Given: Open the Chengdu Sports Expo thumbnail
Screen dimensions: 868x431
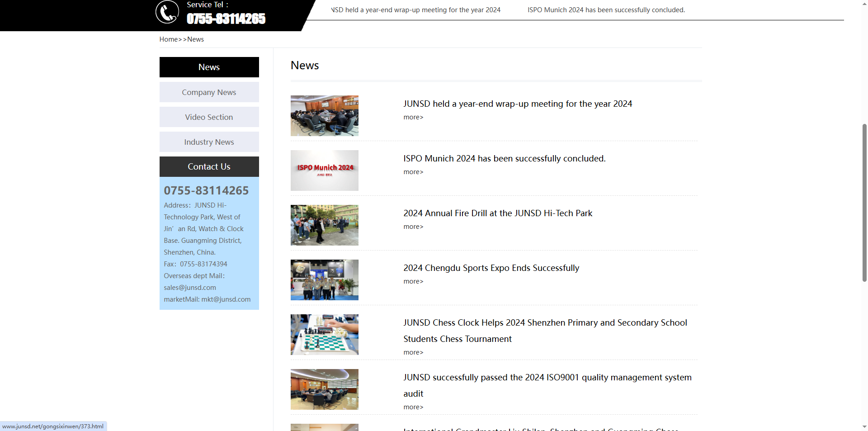Looking at the screenshot, I should click(x=325, y=280).
